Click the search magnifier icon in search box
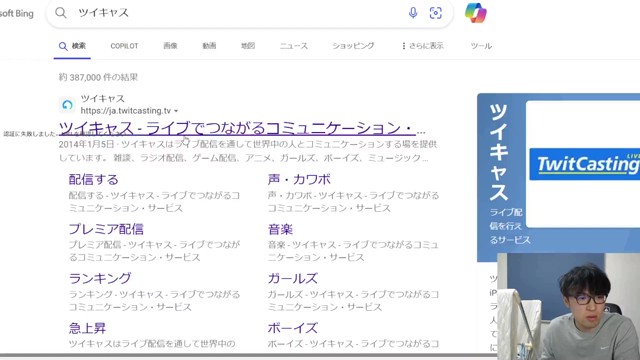Image resolution: width=640 pixels, height=360 pixels. [x=61, y=13]
